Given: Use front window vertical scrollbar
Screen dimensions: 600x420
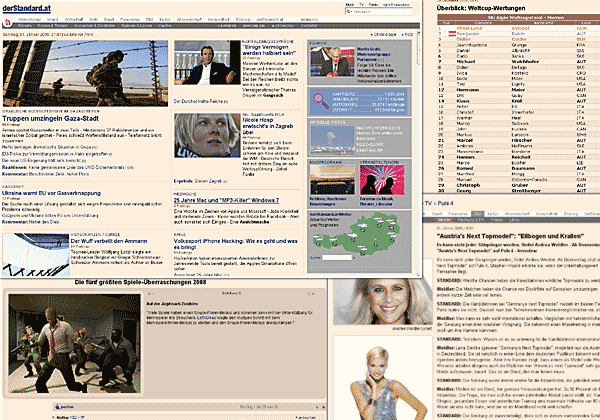Looking at the screenshot, I should click(418, 153).
